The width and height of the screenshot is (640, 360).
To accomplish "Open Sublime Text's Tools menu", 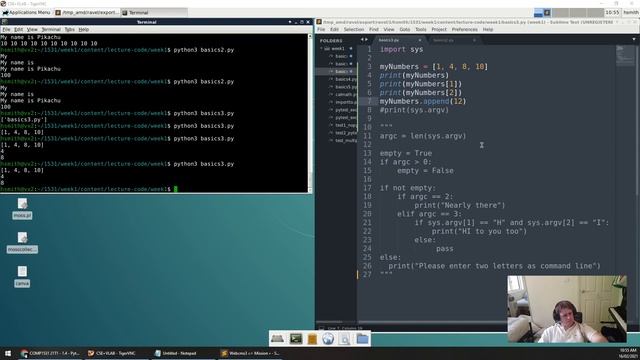I will point(420,29).
